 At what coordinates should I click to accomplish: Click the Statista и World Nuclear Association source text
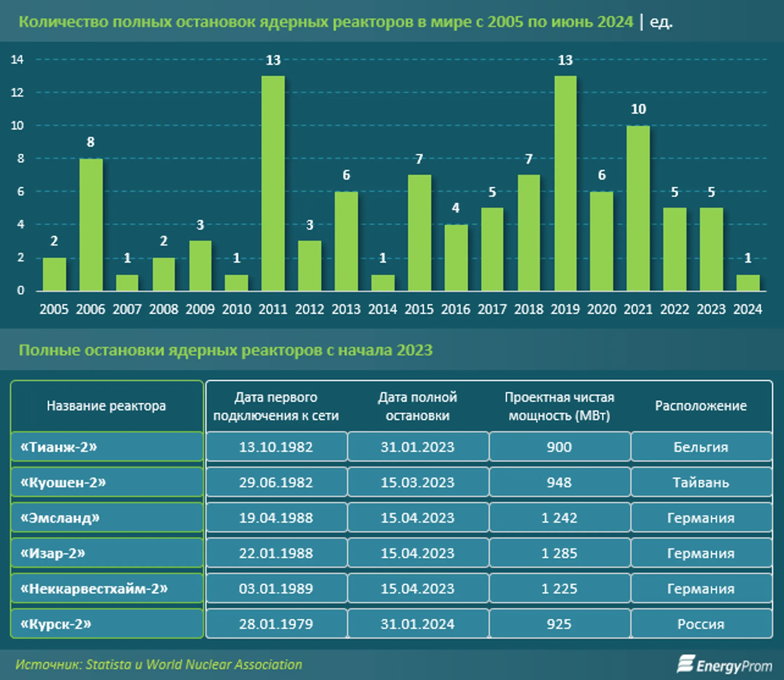click(194, 664)
